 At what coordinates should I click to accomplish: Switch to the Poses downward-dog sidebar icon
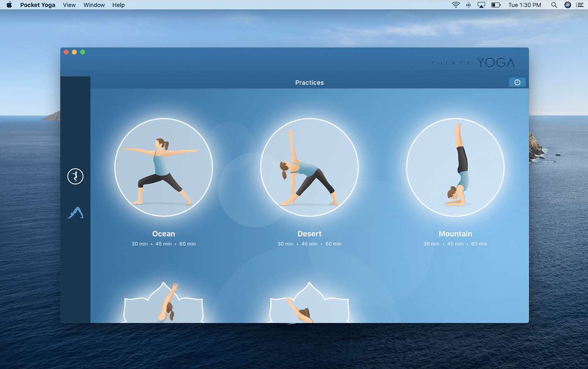tap(75, 213)
